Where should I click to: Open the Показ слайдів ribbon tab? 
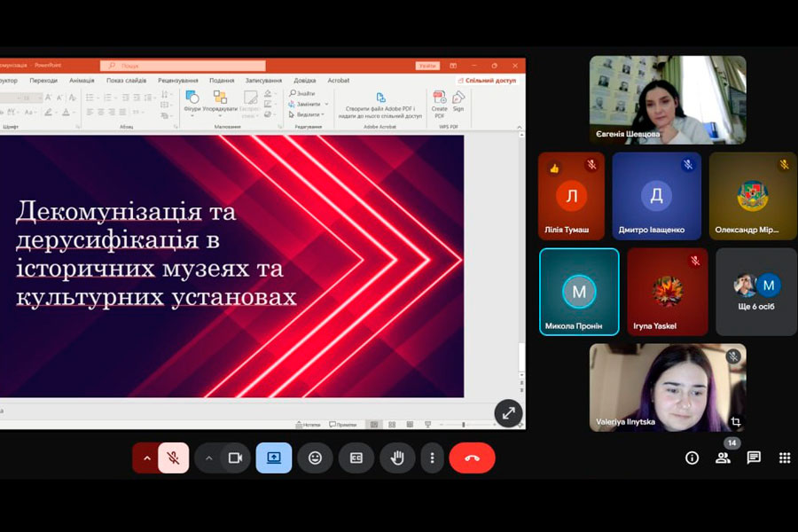126,81
